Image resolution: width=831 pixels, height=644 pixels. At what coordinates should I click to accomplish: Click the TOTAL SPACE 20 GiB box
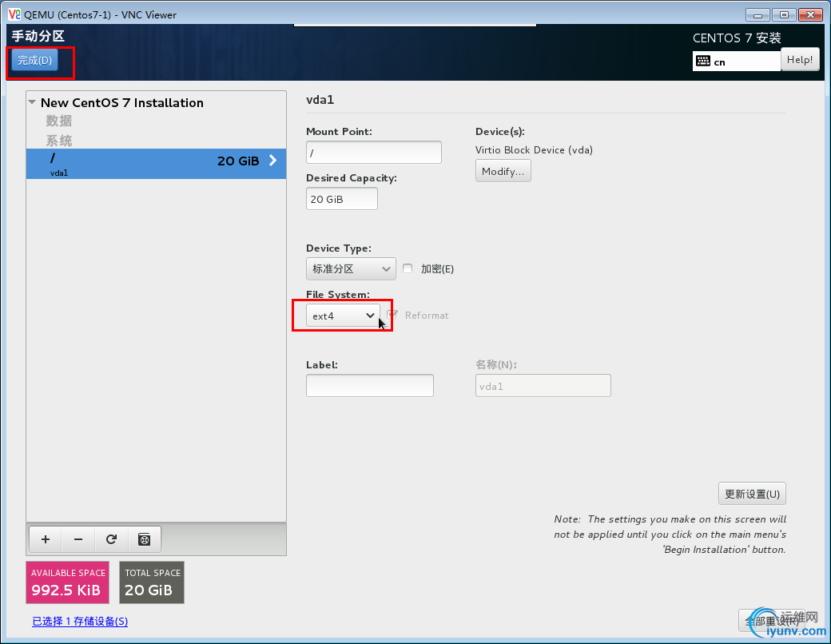coord(152,582)
